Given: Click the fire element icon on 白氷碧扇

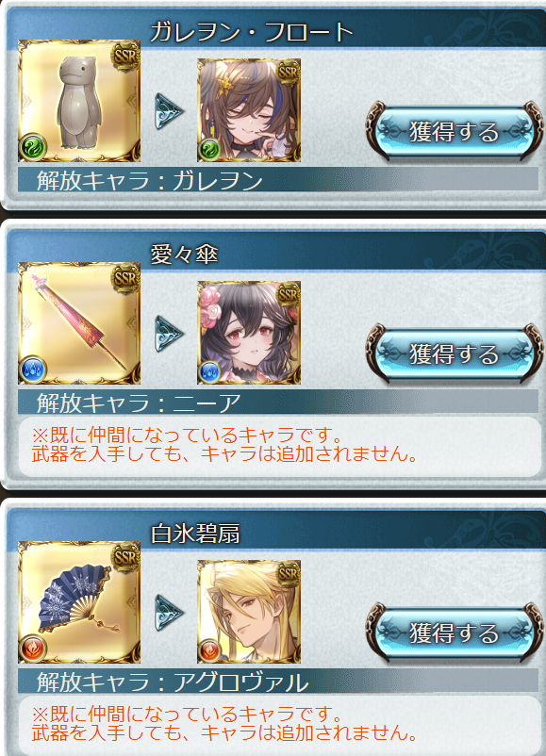Looking at the screenshot, I should (x=33, y=649).
